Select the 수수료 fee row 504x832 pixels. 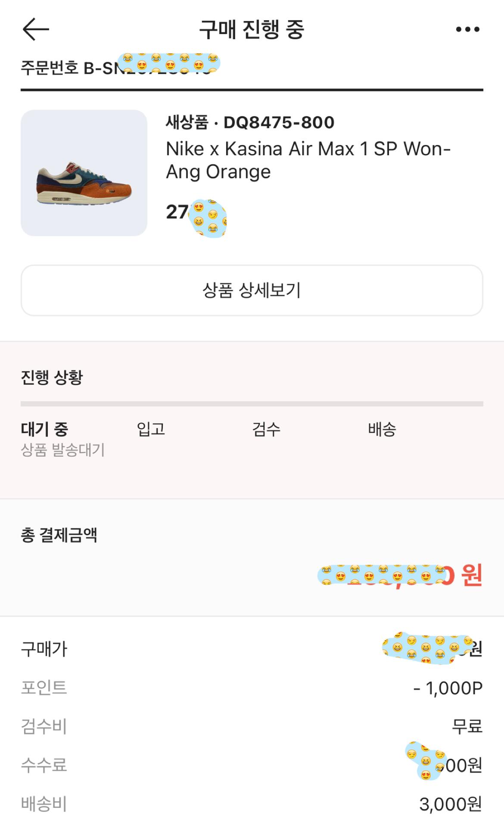pos(252,765)
